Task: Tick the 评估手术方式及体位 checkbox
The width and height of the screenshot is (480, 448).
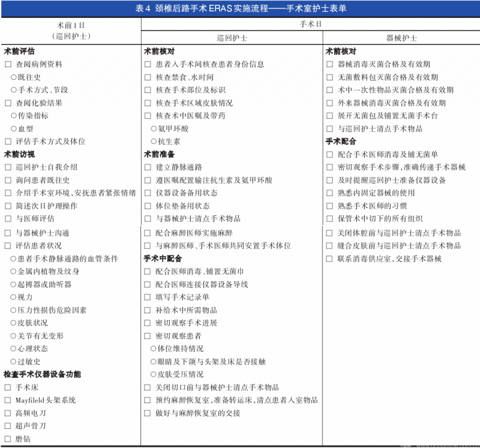Action: (x=8, y=142)
